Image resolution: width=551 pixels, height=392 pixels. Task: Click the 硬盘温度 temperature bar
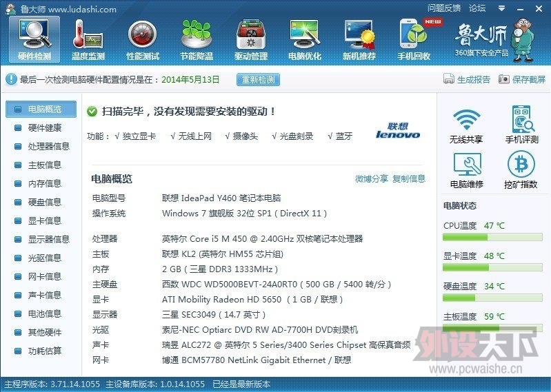click(x=492, y=298)
